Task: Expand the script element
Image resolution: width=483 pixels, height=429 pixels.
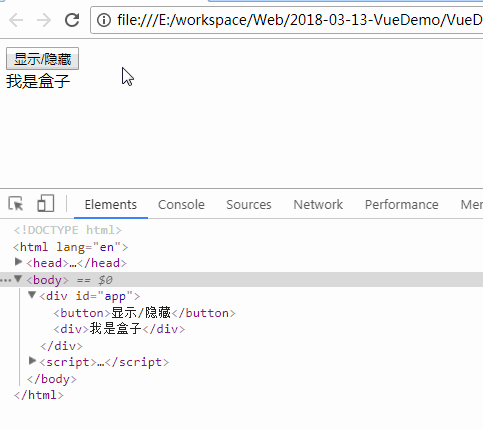Action: [32, 361]
